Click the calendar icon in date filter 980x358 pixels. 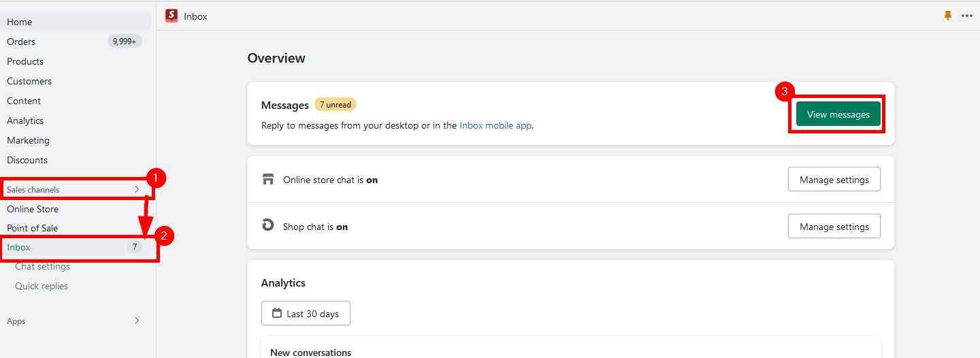click(x=277, y=314)
